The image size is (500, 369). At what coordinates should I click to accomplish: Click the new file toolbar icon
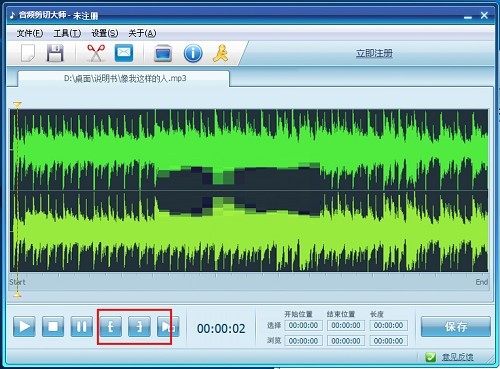28,53
